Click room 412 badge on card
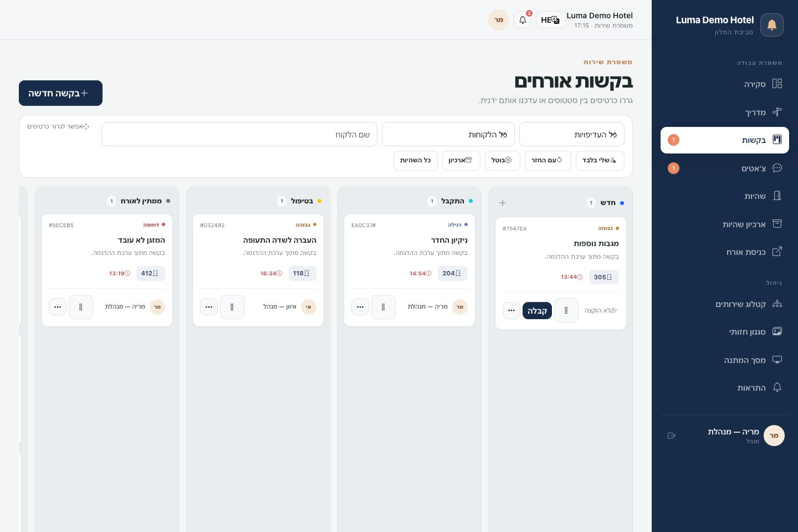The width and height of the screenshot is (798, 532). pos(150,273)
